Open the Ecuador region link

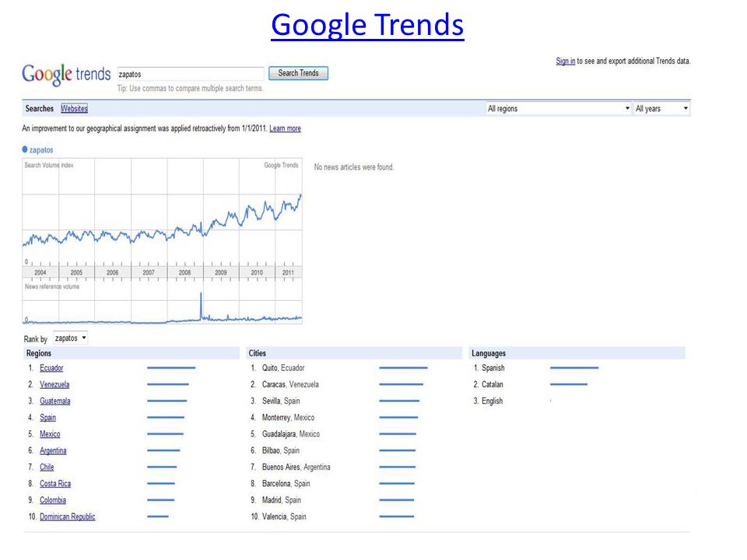[51, 368]
